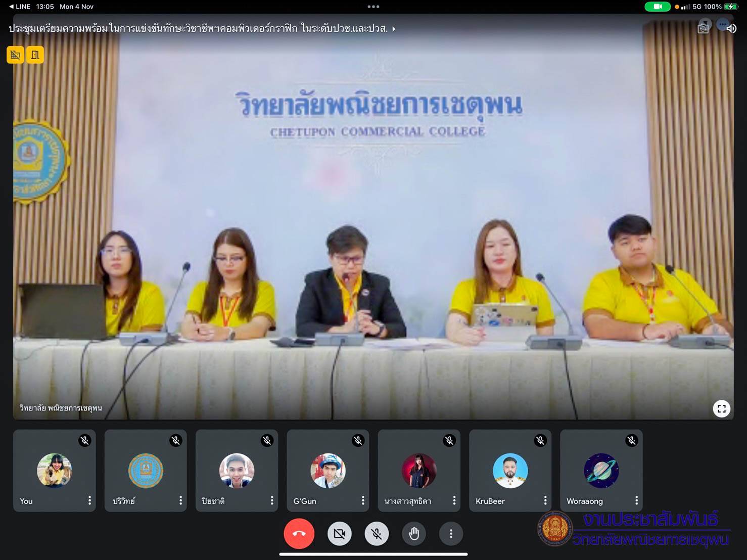Tap muted mic icon on KruBeer tile
Screen dimensions: 747x560
coord(541,440)
